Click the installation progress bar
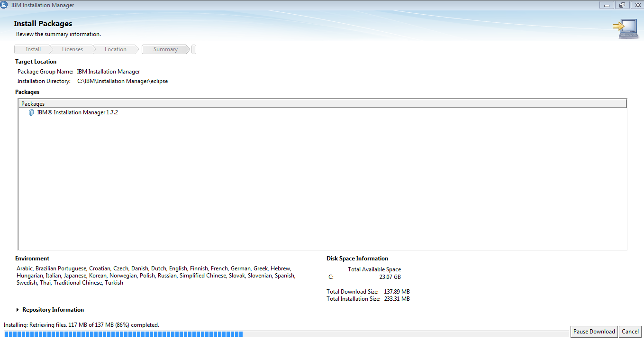 [285, 334]
